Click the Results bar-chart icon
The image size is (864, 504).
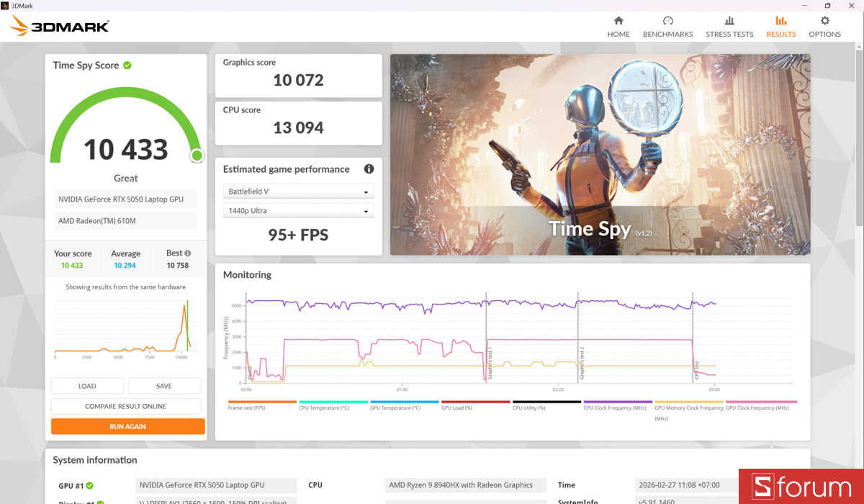780,22
